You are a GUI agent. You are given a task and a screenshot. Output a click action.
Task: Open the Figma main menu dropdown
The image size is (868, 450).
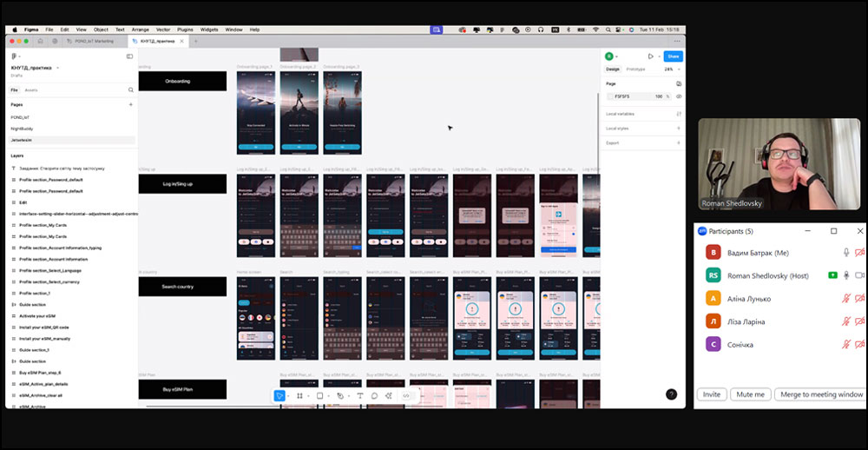pos(16,56)
